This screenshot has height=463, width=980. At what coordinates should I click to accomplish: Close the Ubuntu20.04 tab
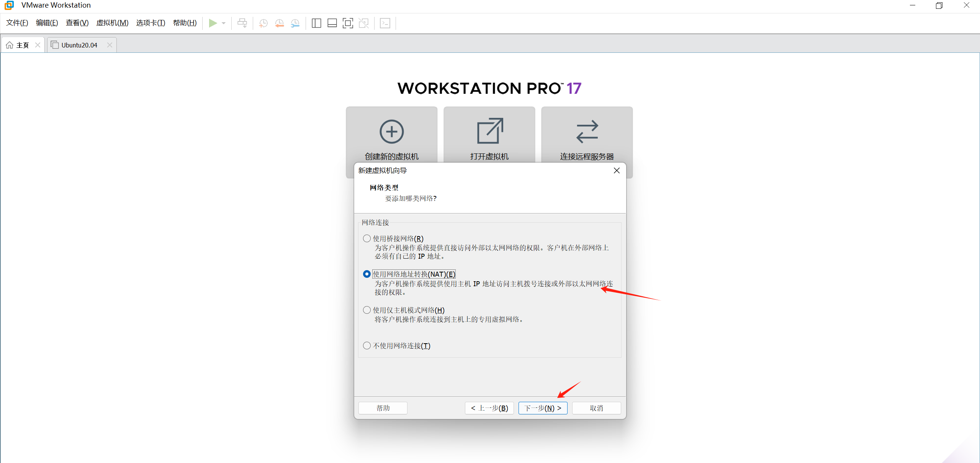110,45
